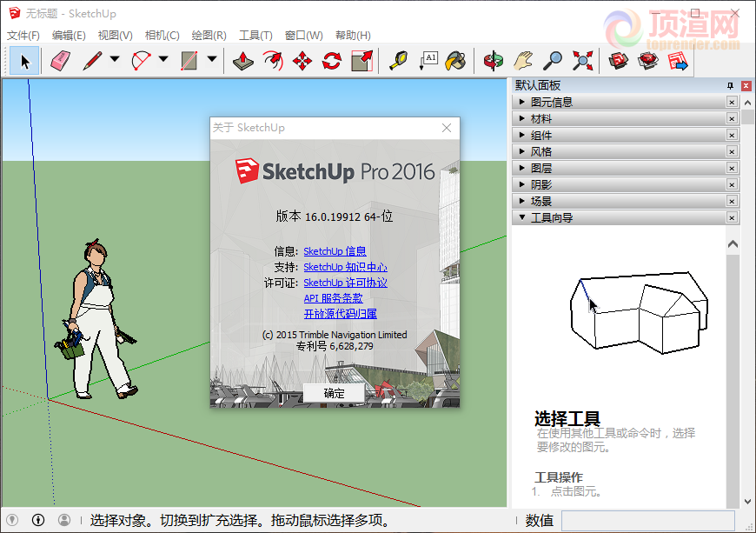Open the Arc tool dropdown arrow

(x=164, y=59)
